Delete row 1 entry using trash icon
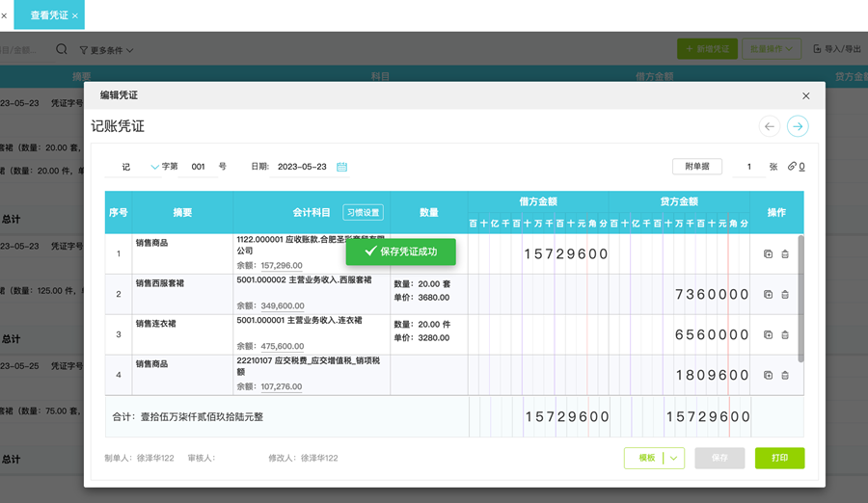This screenshot has height=503, width=868. (785, 254)
